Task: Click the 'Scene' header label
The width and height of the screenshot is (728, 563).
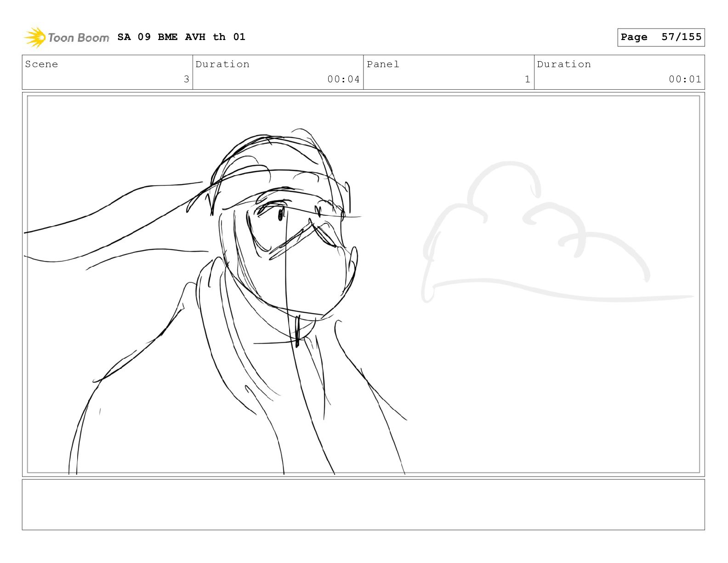Action: pos(41,64)
